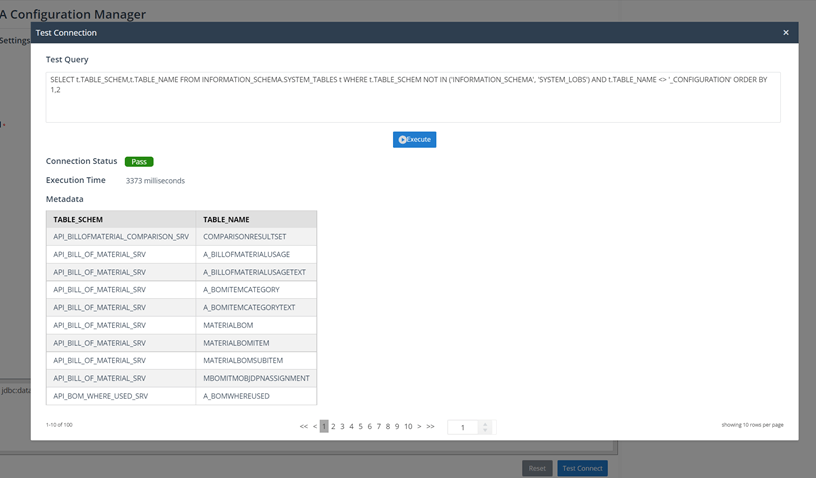The width and height of the screenshot is (816, 478).
Task: Click the Execution Time label
Action: click(x=75, y=180)
